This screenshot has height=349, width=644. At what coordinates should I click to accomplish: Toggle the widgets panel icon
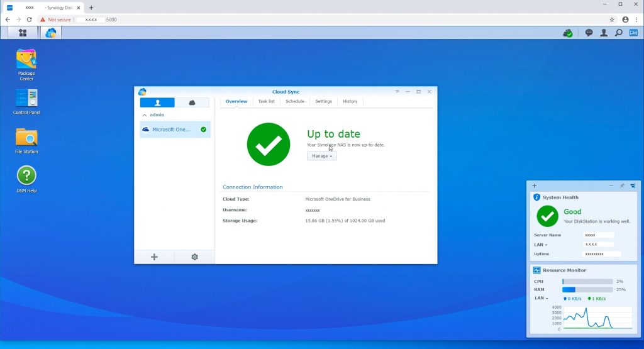633,33
